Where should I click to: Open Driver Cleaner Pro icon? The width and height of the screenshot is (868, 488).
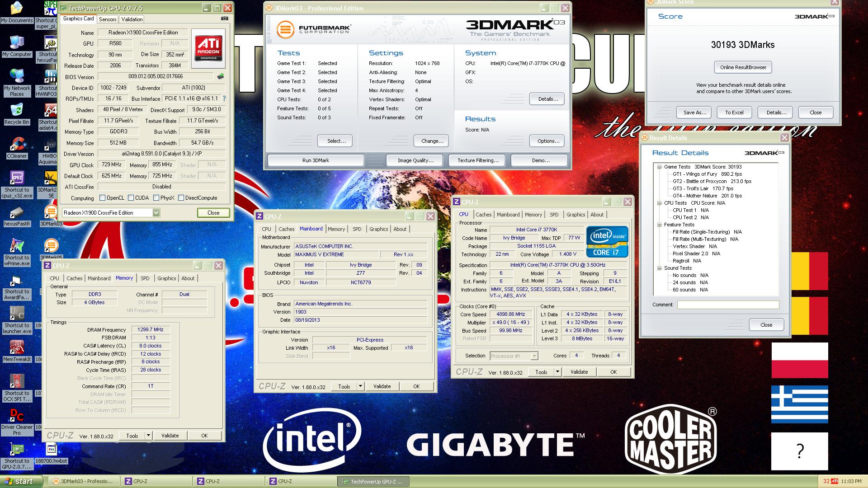pyautogui.click(x=17, y=422)
